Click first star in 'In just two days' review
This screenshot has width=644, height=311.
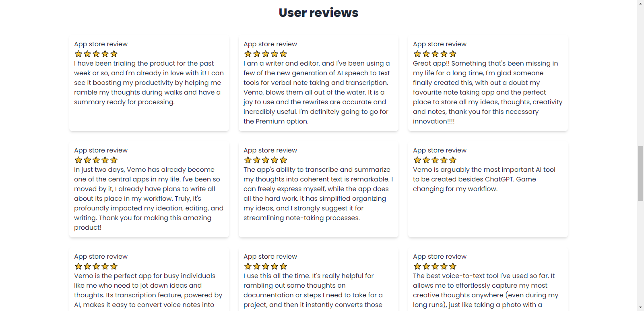[x=78, y=160]
